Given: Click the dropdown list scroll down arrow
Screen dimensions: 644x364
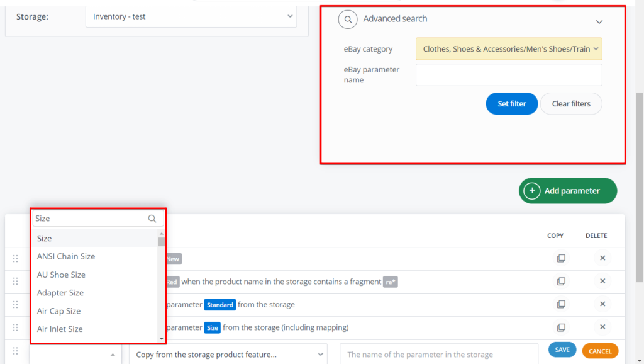Looking at the screenshot, I should coord(162,339).
